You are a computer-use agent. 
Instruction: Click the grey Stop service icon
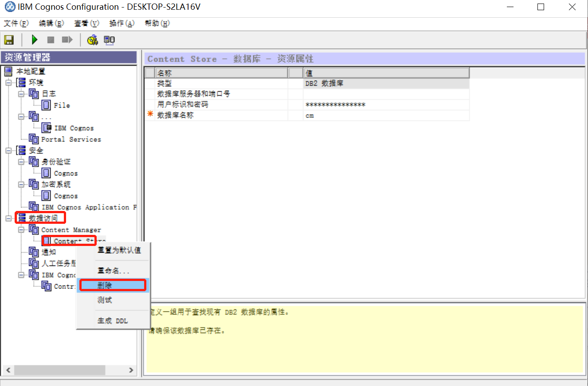51,40
